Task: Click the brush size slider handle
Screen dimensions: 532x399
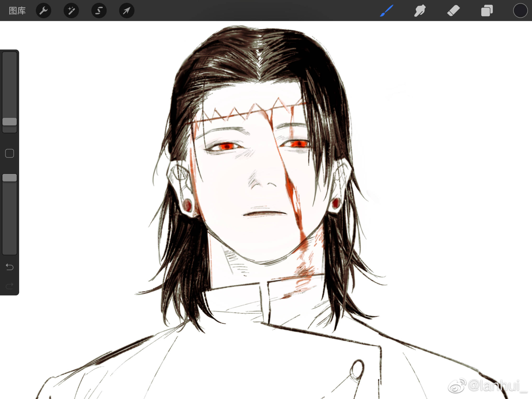Action: [10, 122]
